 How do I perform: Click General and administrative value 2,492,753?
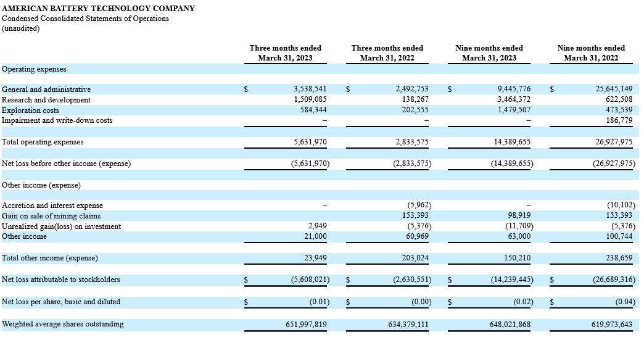pyautogui.click(x=412, y=89)
